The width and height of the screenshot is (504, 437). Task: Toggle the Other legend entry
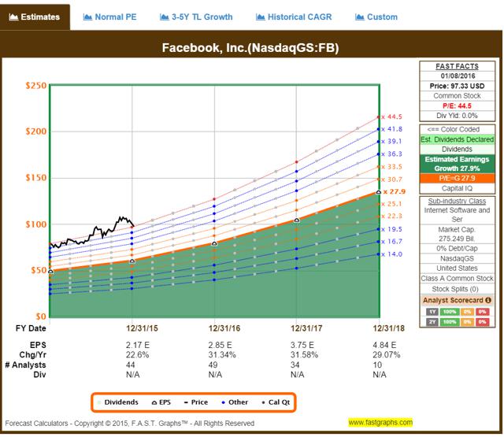(x=235, y=402)
